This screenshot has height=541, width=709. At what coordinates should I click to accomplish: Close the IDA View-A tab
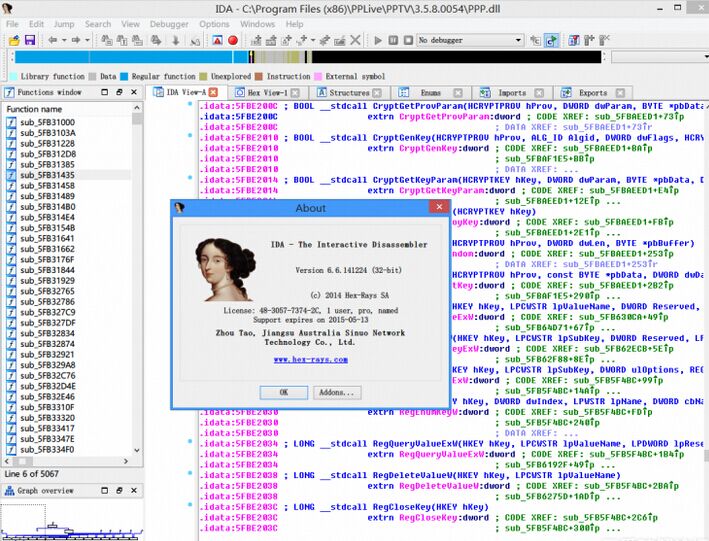[214, 92]
